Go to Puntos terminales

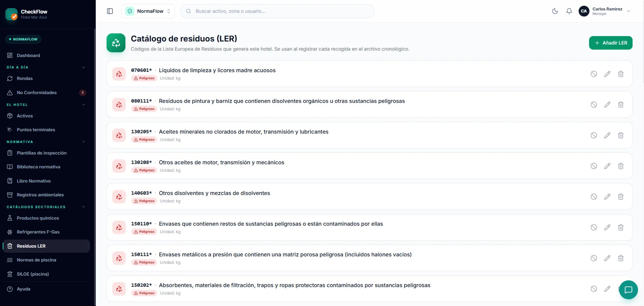[46, 130]
